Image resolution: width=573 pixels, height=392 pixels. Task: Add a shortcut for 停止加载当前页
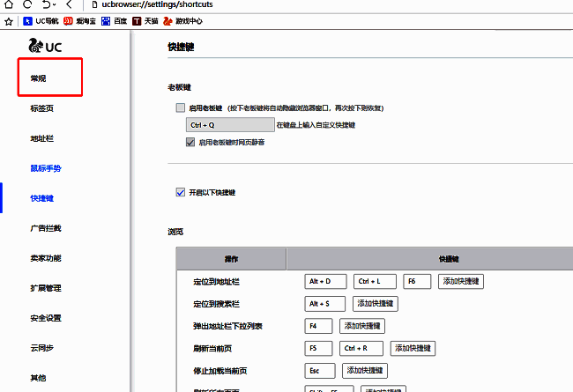pos(365,371)
